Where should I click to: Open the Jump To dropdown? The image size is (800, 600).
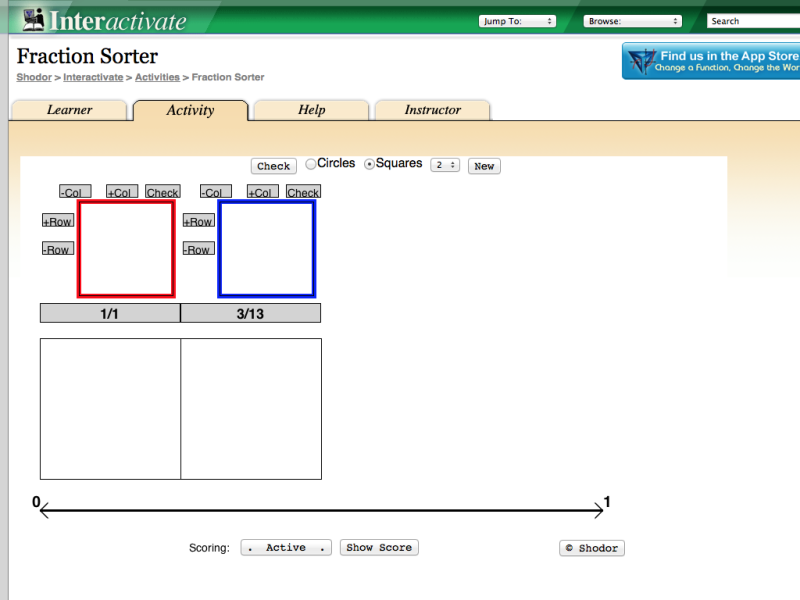517,19
